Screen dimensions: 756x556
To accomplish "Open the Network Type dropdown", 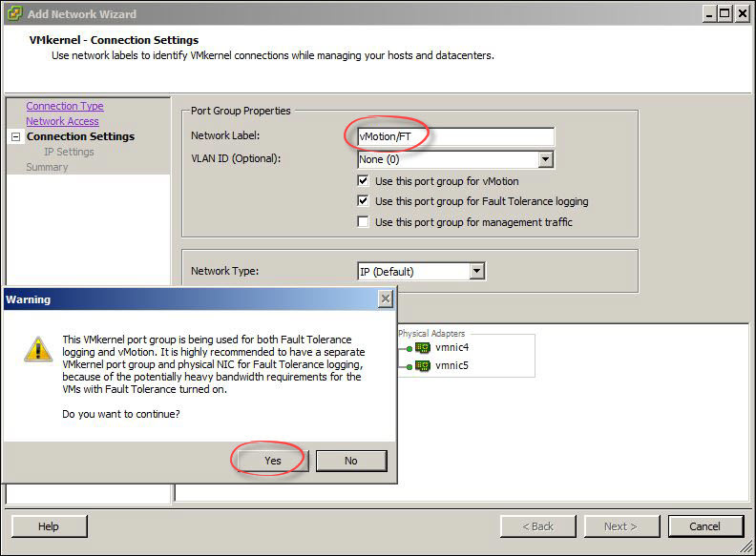I will pyautogui.click(x=477, y=271).
